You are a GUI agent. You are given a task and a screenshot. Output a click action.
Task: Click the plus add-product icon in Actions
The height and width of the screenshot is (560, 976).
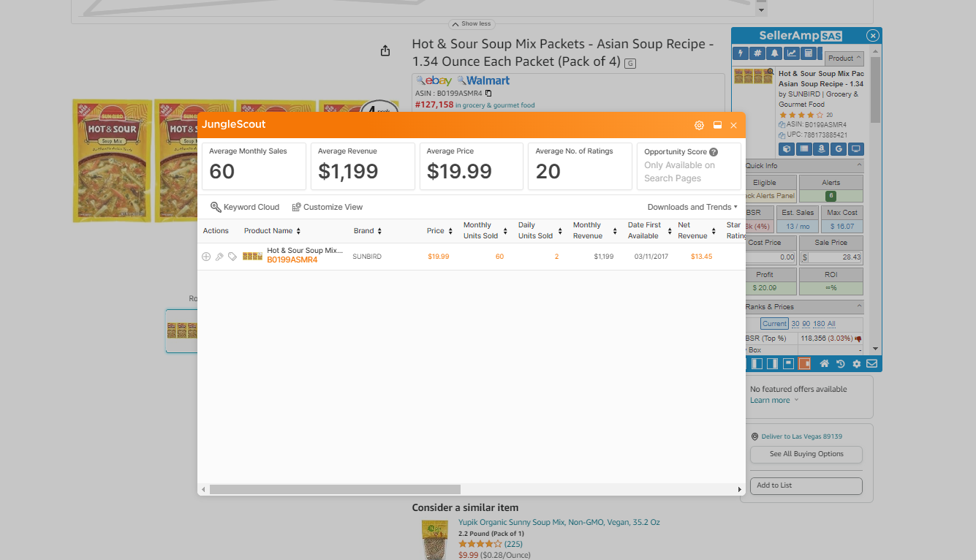pos(206,257)
